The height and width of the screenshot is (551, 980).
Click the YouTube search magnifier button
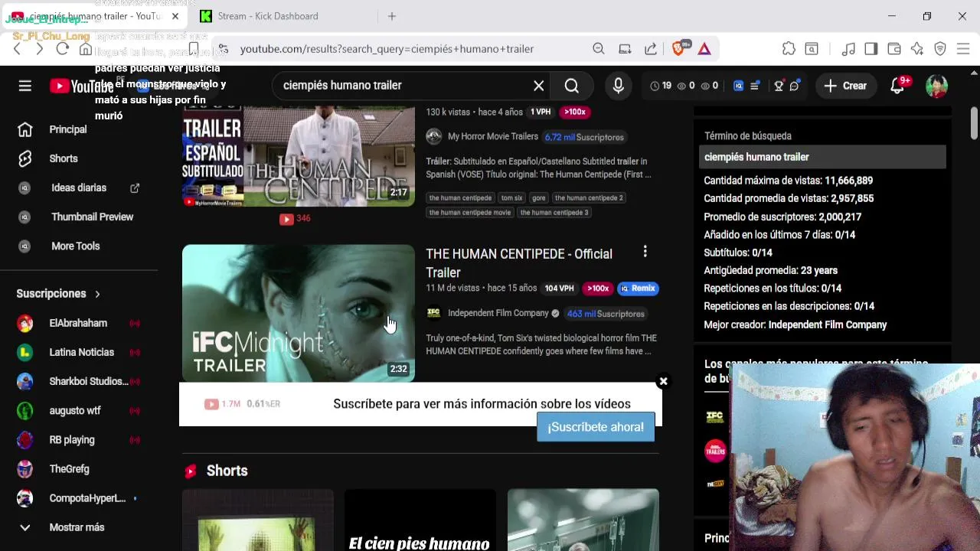pyautogui.click(x=572, y=86)
